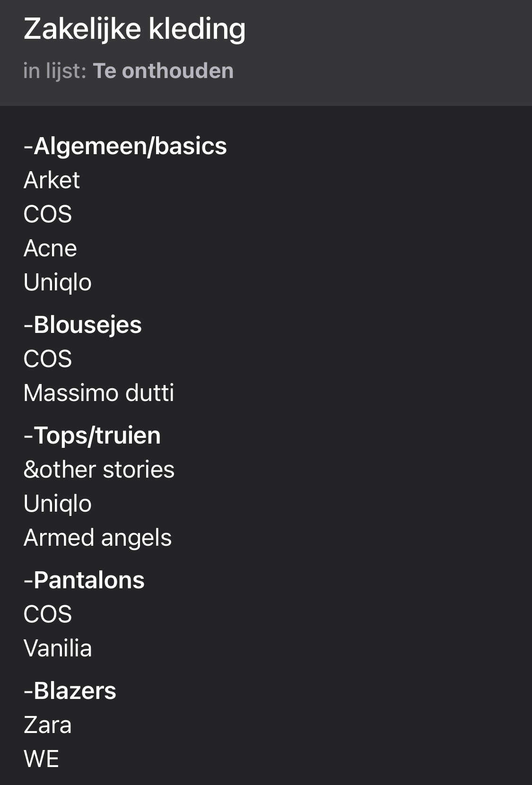Select the -Blousejes heading
Viewport: 532px width, 785px height.
pos(83,325)
